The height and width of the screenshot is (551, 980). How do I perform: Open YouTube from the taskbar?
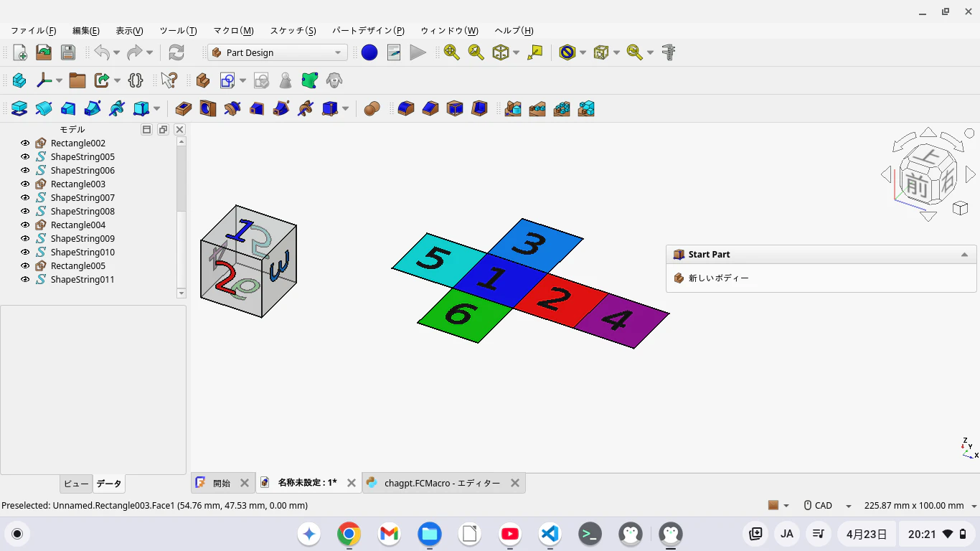click(510, 534)
